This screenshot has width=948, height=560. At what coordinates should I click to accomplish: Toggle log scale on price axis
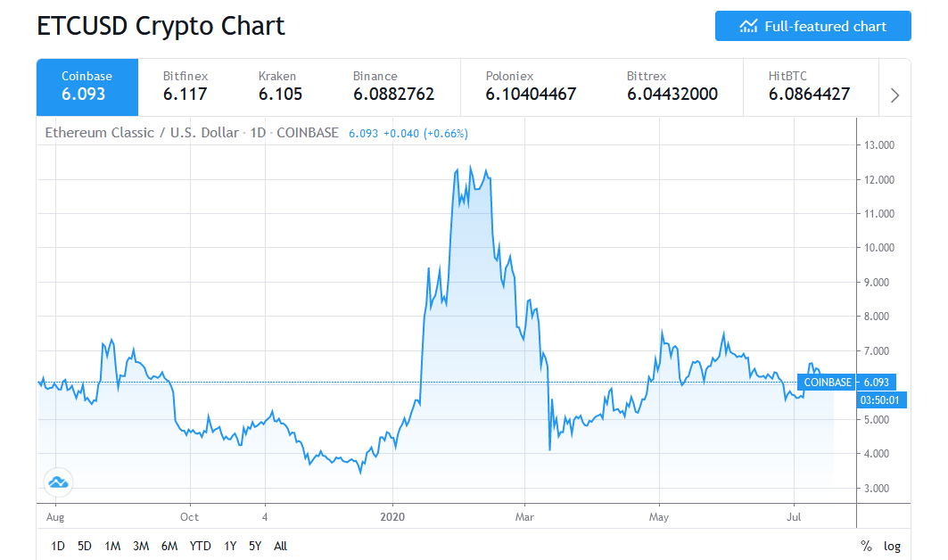point(893,546)
